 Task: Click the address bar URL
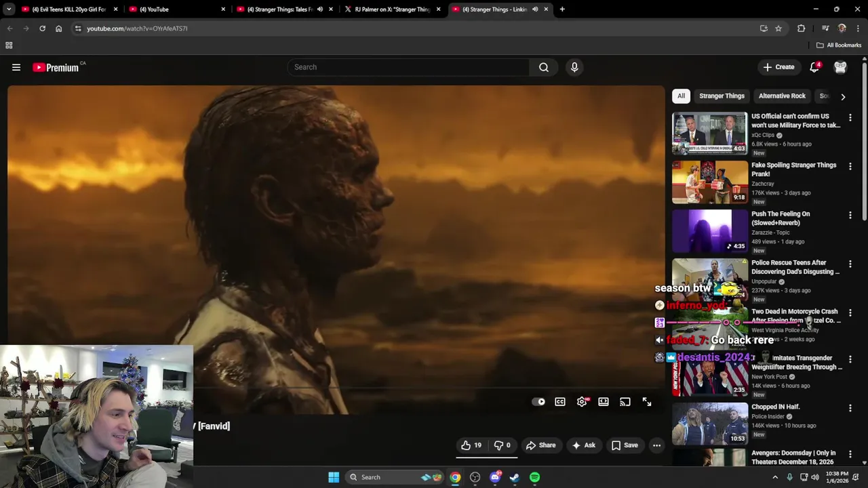pyautogui.click(x=137, y=28)
